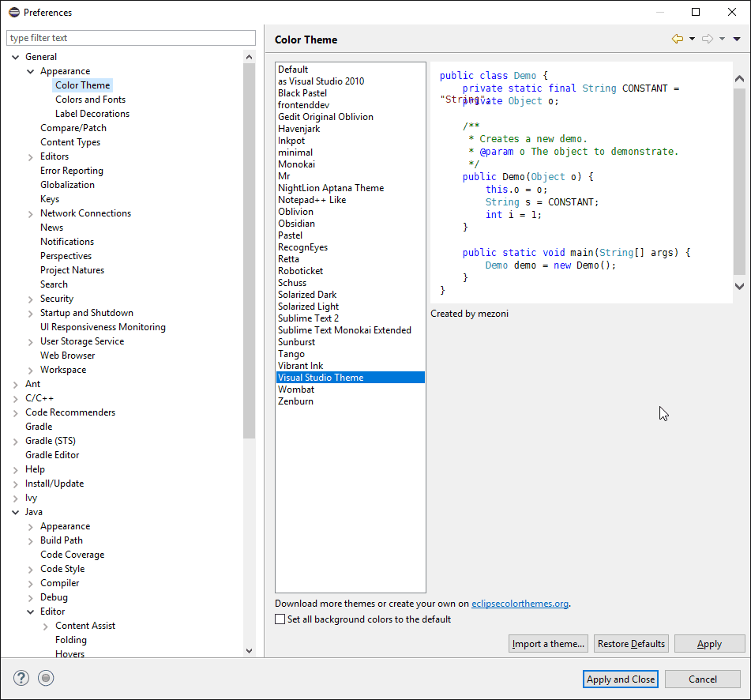
Task: Expand the Security tree node
Action: pos(30,299)
